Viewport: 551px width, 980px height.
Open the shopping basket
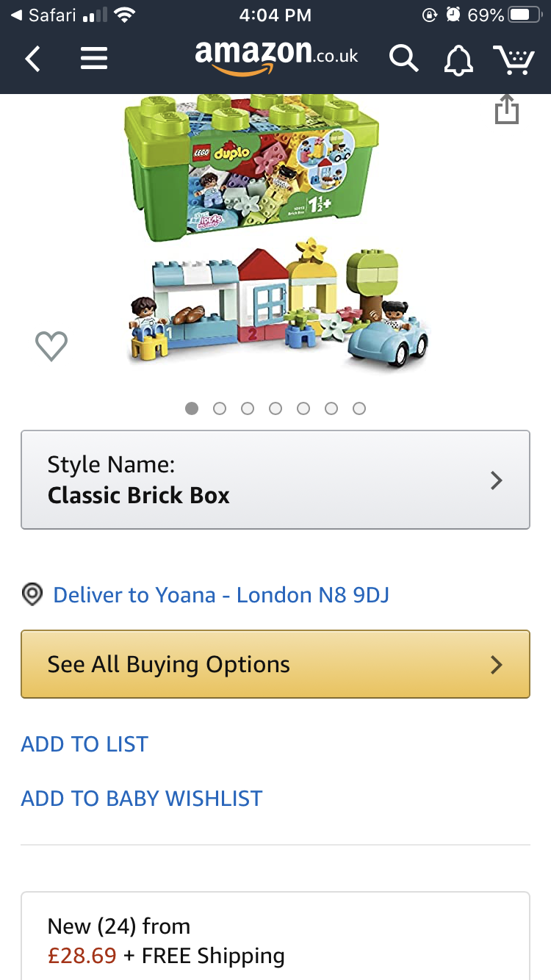point(514,60)
